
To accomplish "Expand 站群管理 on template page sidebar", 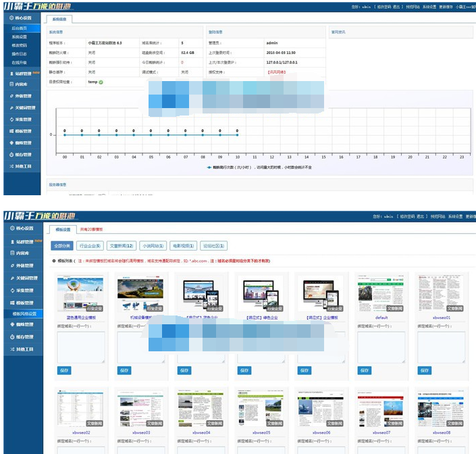I will [x=24, y=242].
